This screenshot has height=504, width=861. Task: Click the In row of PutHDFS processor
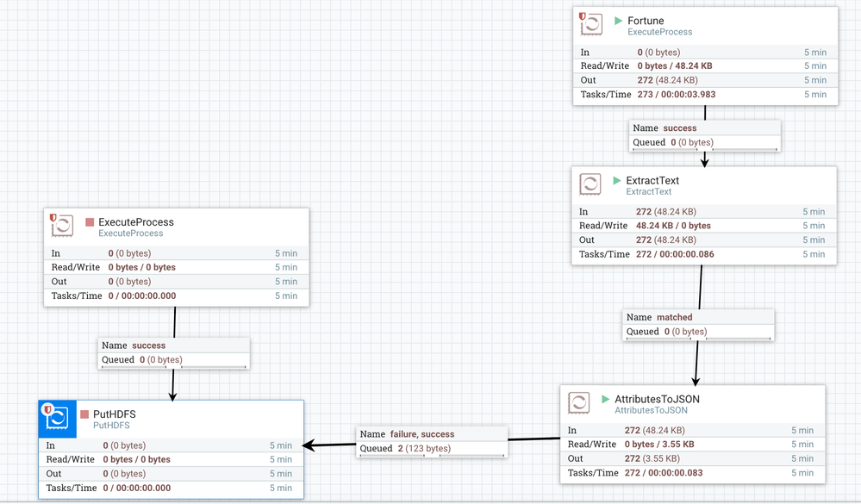[171, 445]
